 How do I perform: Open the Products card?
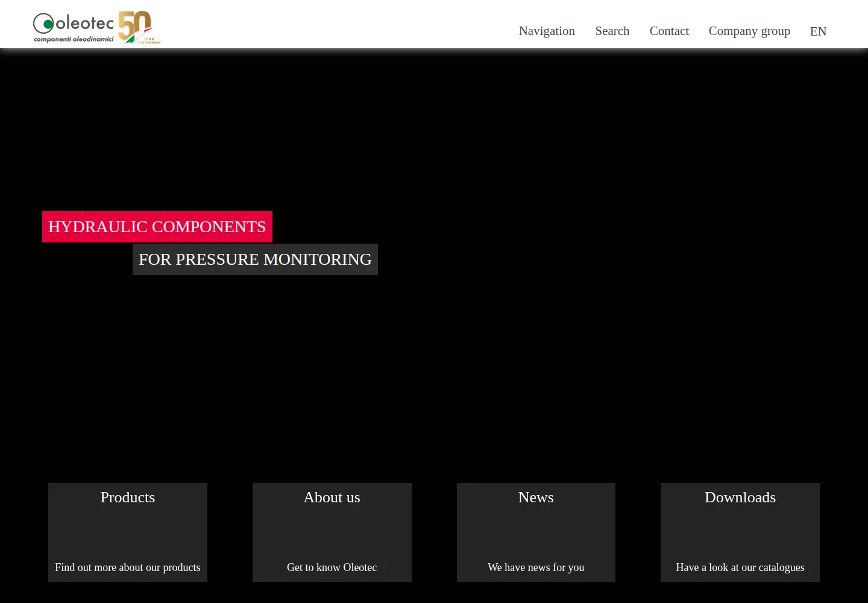(128, 532)
